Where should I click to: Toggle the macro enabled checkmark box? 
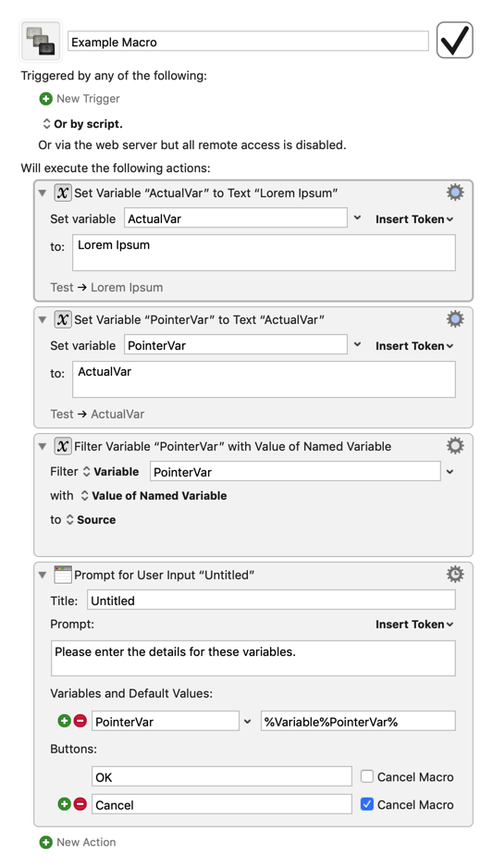pyautogui.click(x=455, y=40)
